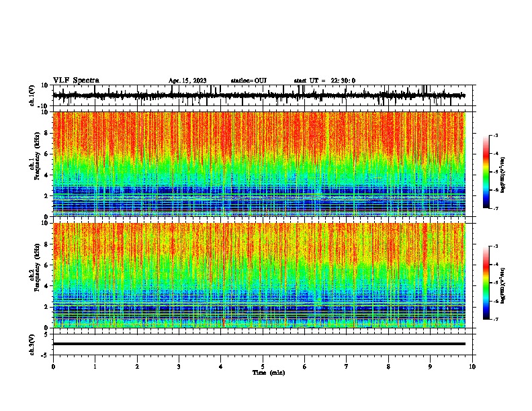The image size is (532, 411).
Task: Click the ch.2 spectrogram color scale bar
Action: tap(486, 283)
